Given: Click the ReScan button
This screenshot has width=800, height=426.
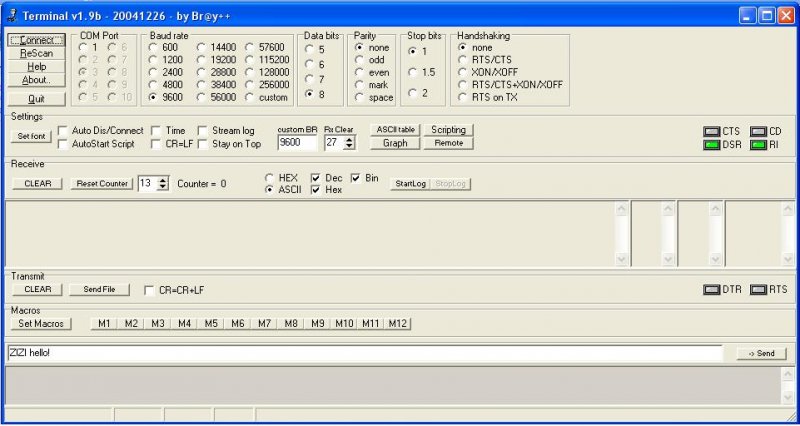Looking at the screenshot, I should pyautogui.click(x=36, y=53).
